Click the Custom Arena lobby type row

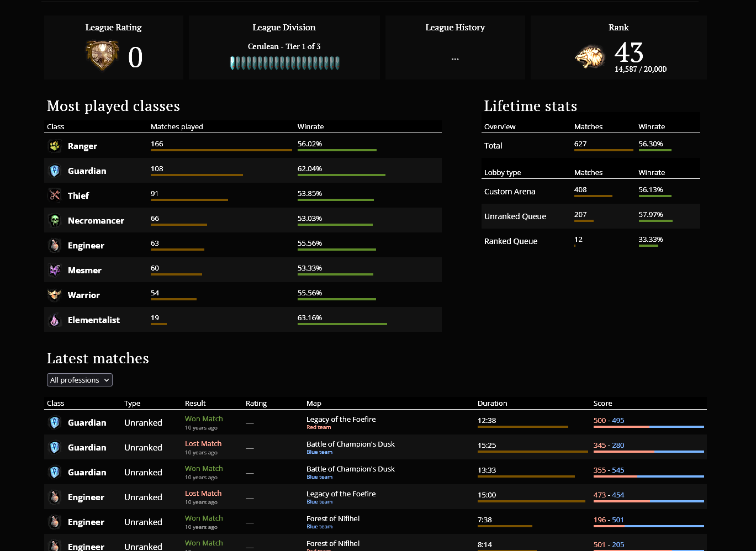[591, 191]
